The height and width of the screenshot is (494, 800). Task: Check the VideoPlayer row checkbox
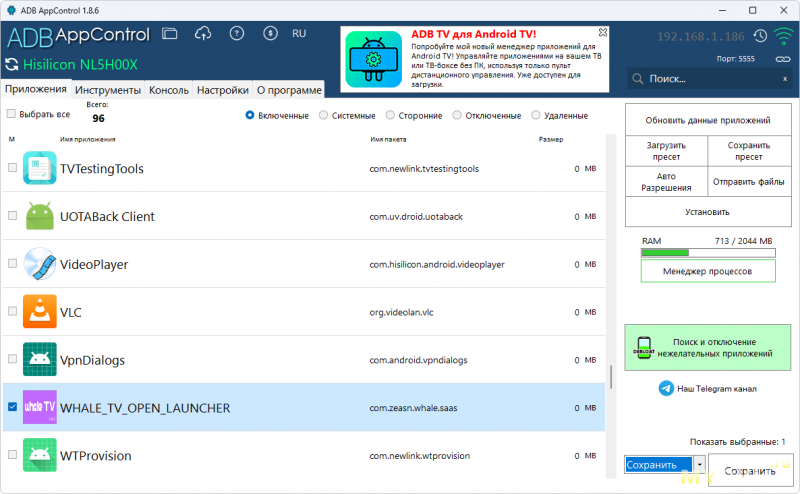[x=13, y=263]
